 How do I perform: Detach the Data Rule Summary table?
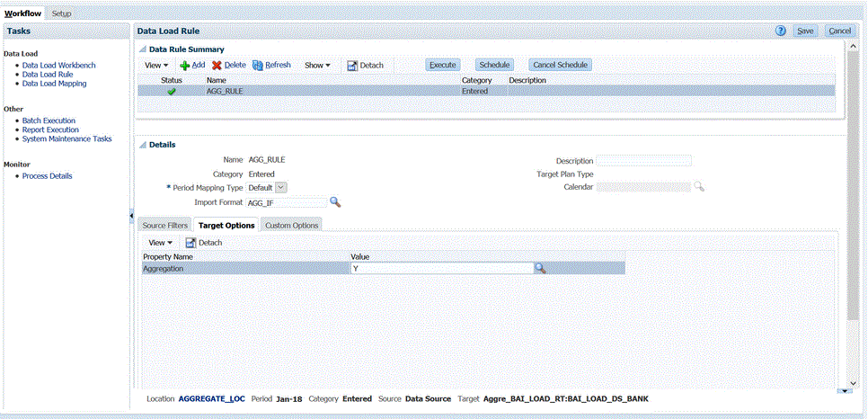(x=365, y=66)
